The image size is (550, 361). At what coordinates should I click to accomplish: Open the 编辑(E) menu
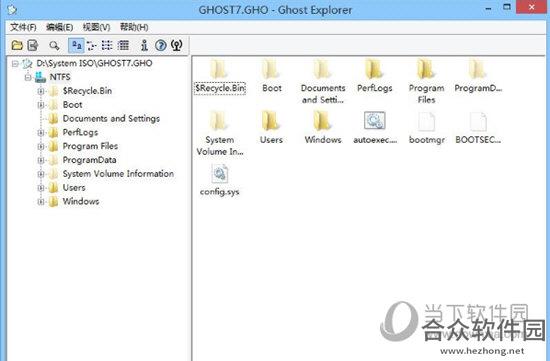pyautogui.click(x=60, y=27)
